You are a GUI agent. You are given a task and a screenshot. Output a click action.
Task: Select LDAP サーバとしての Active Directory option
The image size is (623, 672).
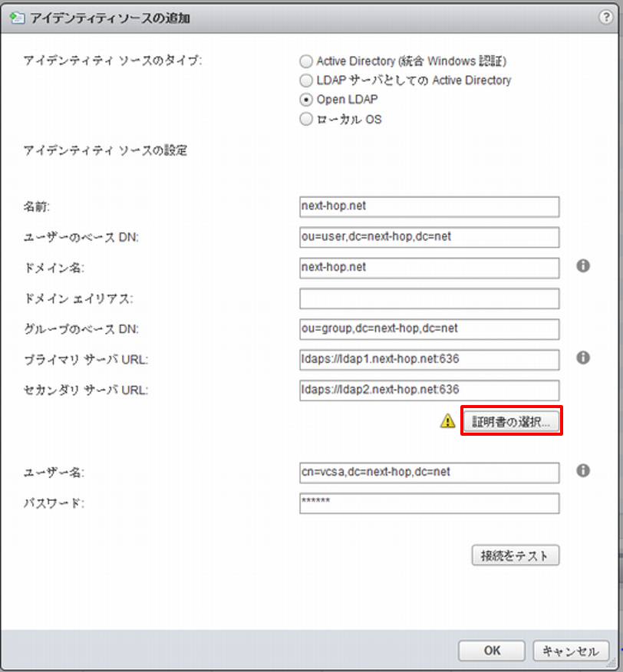(307, 81)
